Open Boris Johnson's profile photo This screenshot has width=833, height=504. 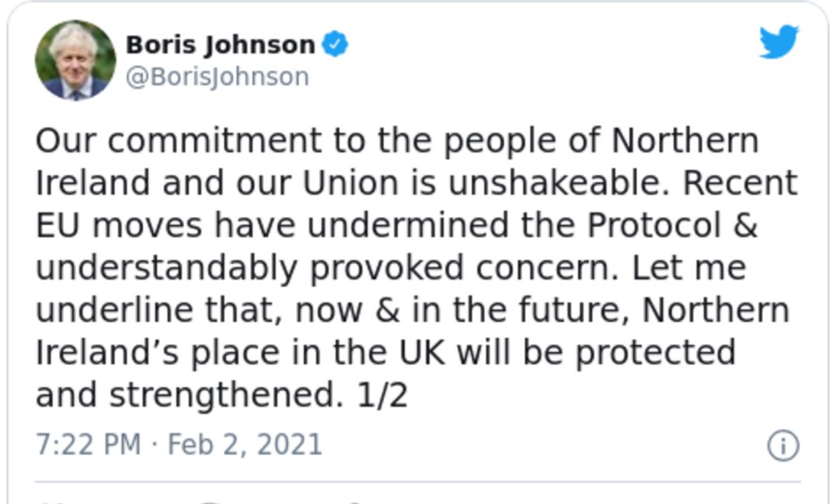(76, 60)
